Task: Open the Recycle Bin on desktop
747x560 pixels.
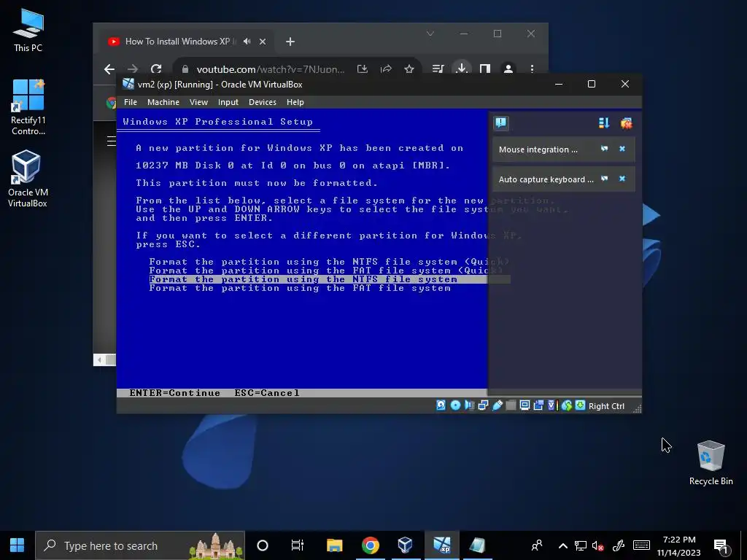Action: coord(711,462)
